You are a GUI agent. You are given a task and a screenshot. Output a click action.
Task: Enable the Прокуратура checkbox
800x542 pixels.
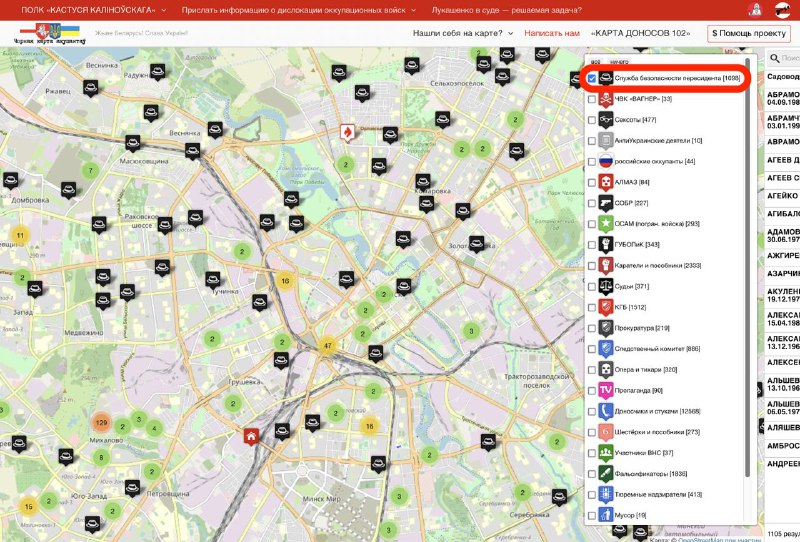click(592, 328)
